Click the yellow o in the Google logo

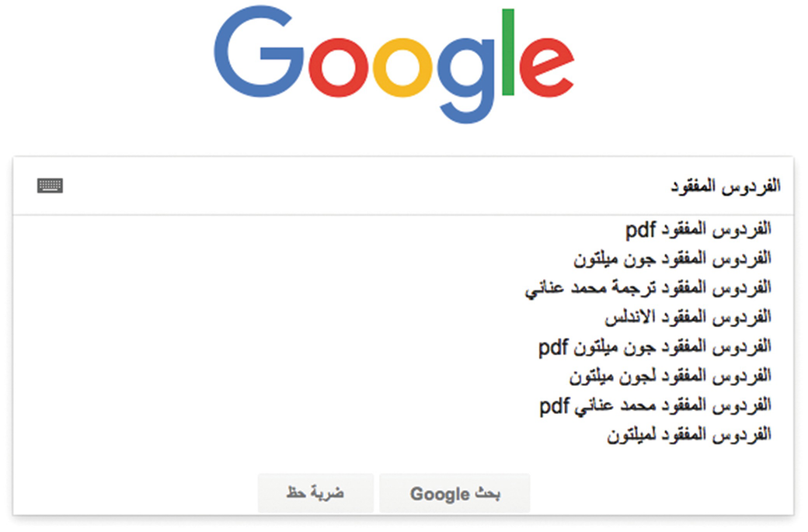point(402,68)
